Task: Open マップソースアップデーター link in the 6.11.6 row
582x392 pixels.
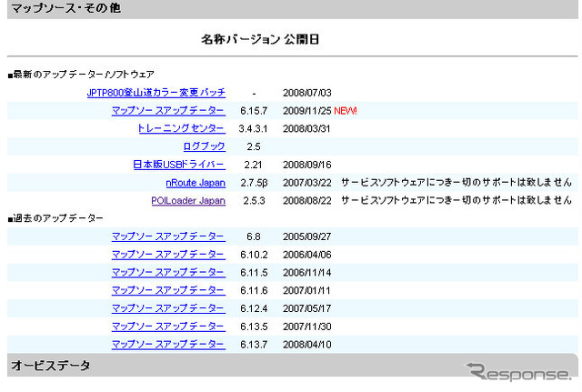Action: click(x=168, y=290)
